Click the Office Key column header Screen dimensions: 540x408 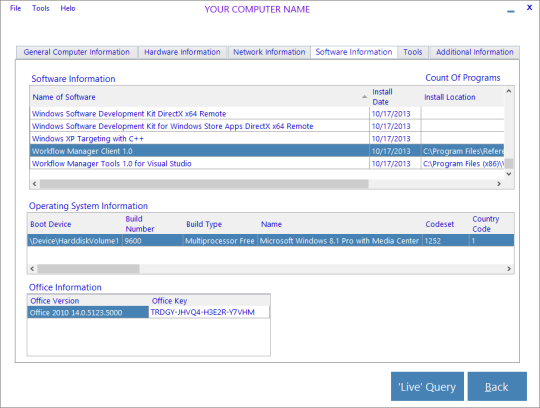click(209, 301)
